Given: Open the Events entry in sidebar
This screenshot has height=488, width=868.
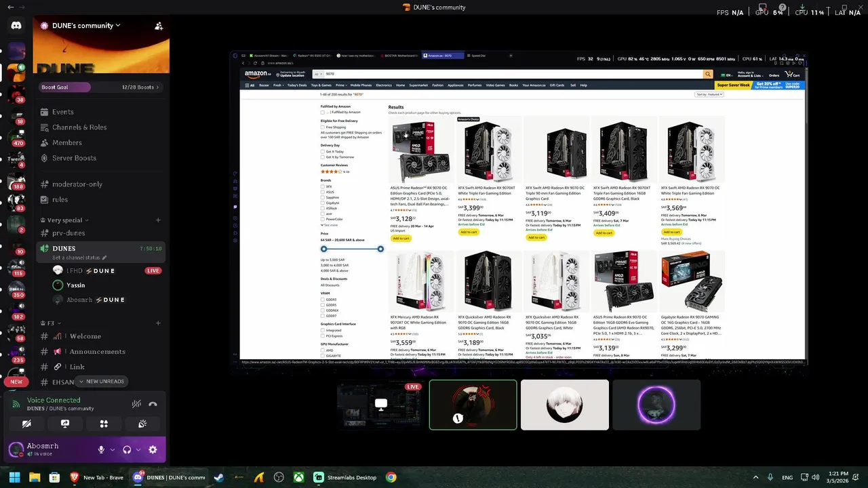Looking at the screenshot, I should [101, 112].
